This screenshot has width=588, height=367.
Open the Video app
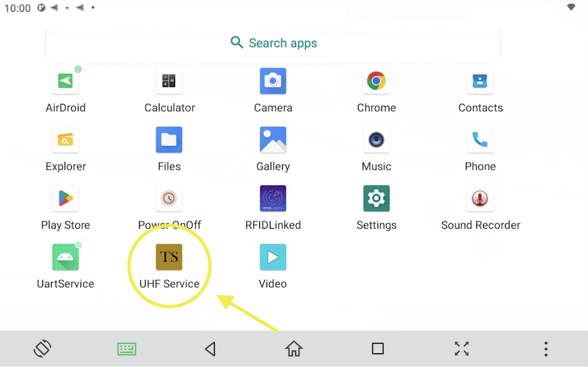[x=273, y=257]
